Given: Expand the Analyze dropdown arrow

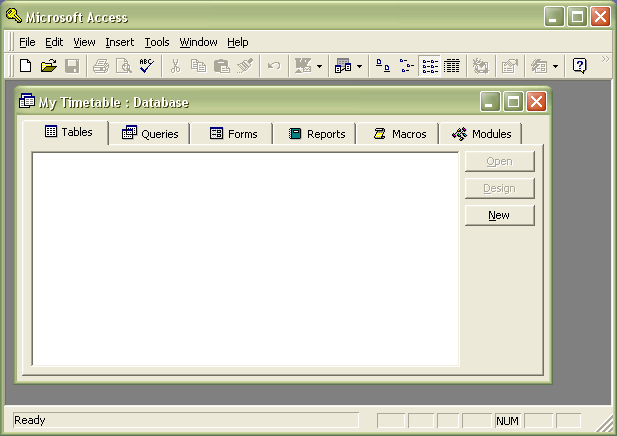Looking at the screenshot, I should tap(359, 66).
